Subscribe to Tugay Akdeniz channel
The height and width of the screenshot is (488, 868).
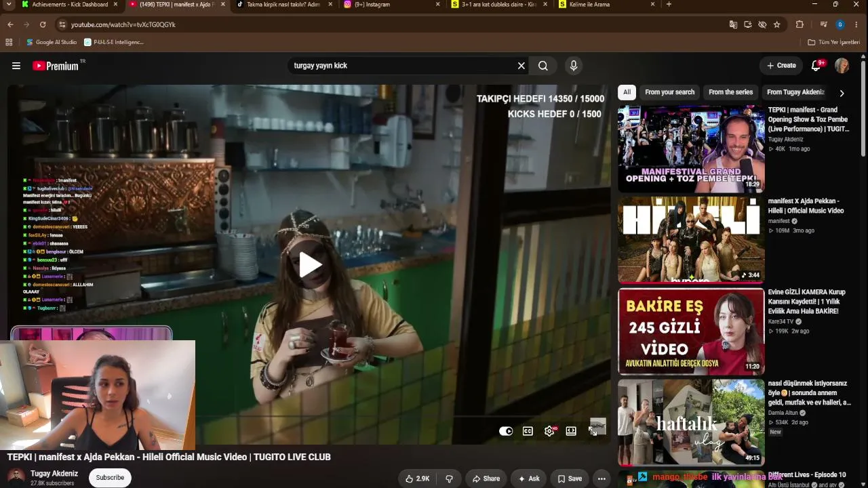110,478
